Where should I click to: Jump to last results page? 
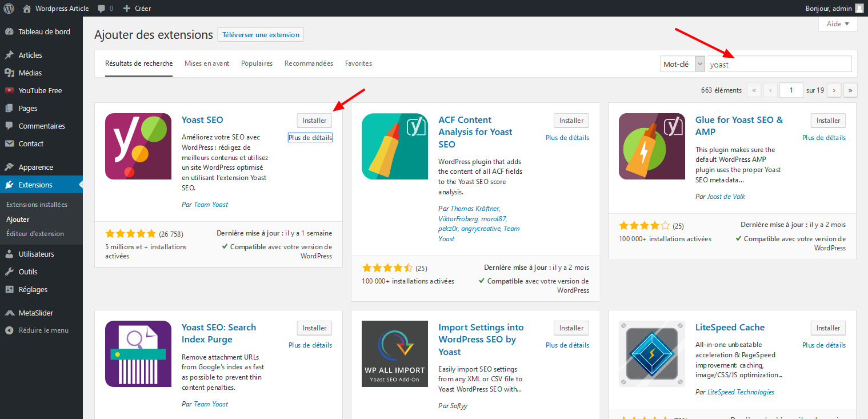(850, 90)
